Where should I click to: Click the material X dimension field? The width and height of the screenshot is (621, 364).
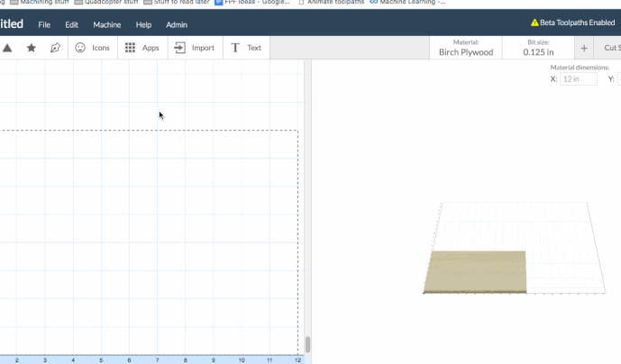point(578,79)
